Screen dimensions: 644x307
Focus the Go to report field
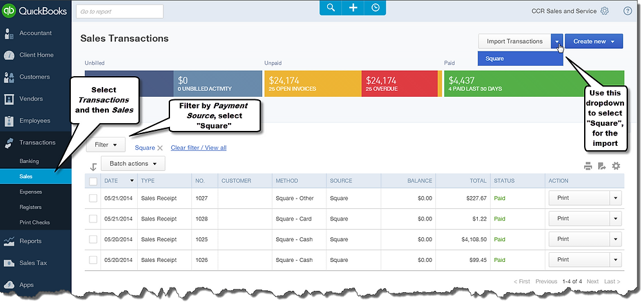[120, 12]
